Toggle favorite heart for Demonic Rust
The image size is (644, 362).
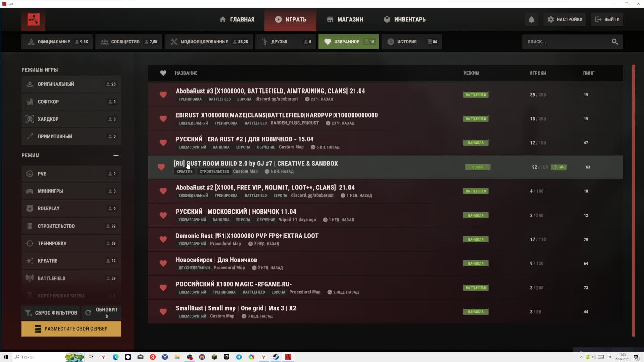pos(163,239)
